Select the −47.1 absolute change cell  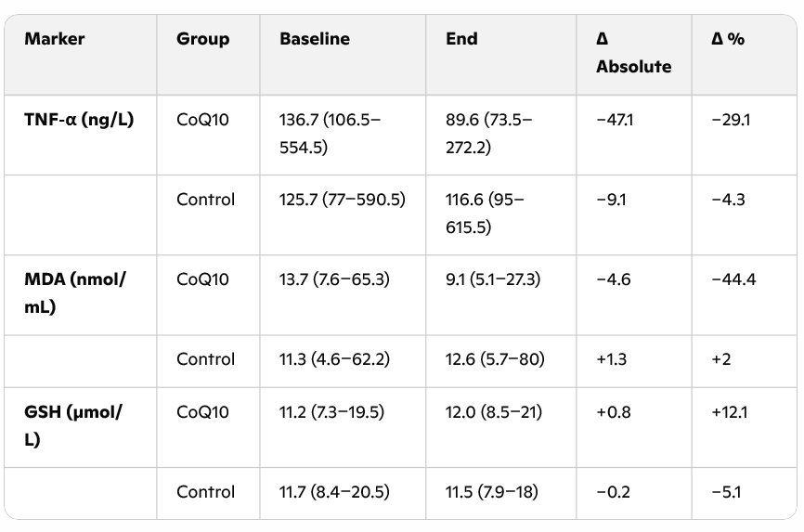[x=614, y=120]
